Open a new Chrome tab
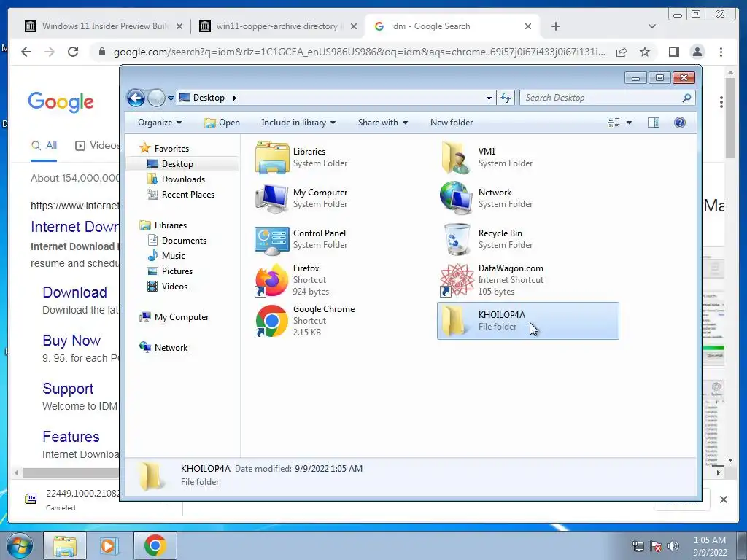The image size is (747, 560). 555,26
